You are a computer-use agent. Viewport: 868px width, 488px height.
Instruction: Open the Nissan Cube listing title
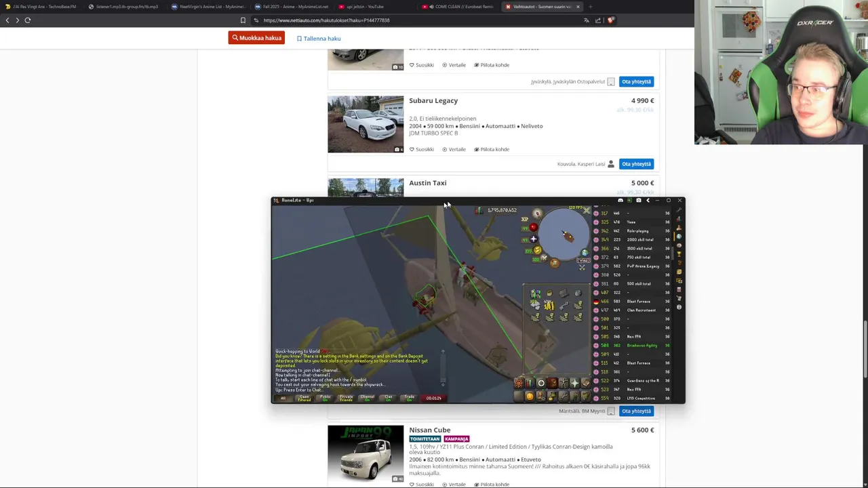[430, 430]
